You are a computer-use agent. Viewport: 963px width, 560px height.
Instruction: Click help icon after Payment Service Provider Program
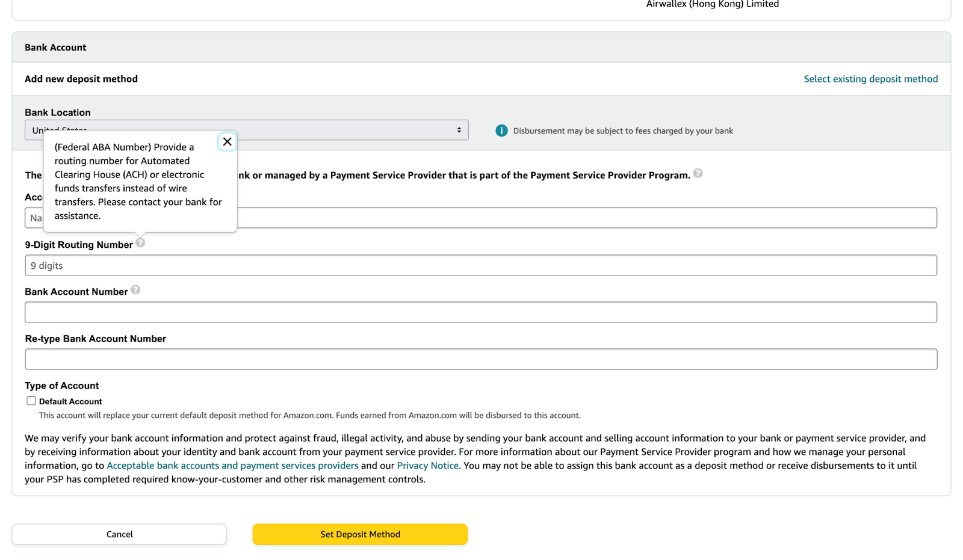(x=698, y=174)
